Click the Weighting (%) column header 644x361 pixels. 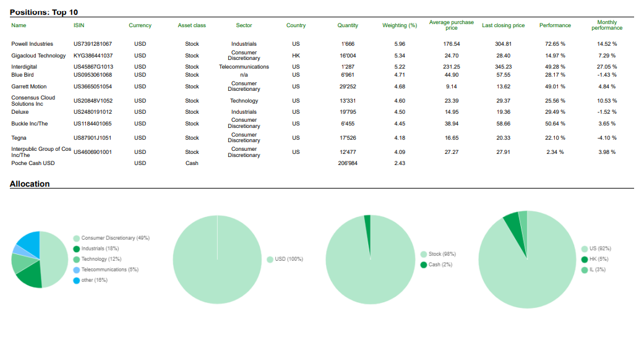400,25
